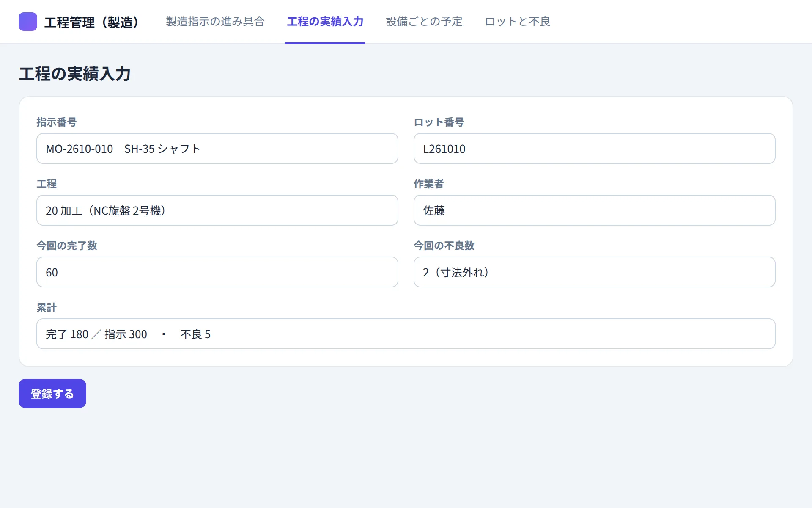
Task: Focus the ロット番号 field showing L261010
Action: point(595,149)
